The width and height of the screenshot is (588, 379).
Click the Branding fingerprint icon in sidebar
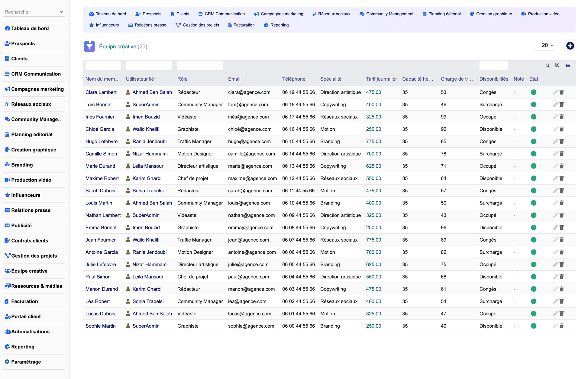tap(7, 165)
